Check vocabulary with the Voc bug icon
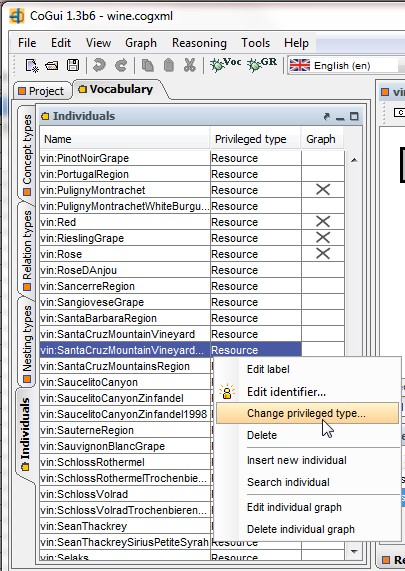Image resolution: width=405 pixels, height=571 pixels. pyautogui.click(x=225, y=65)
